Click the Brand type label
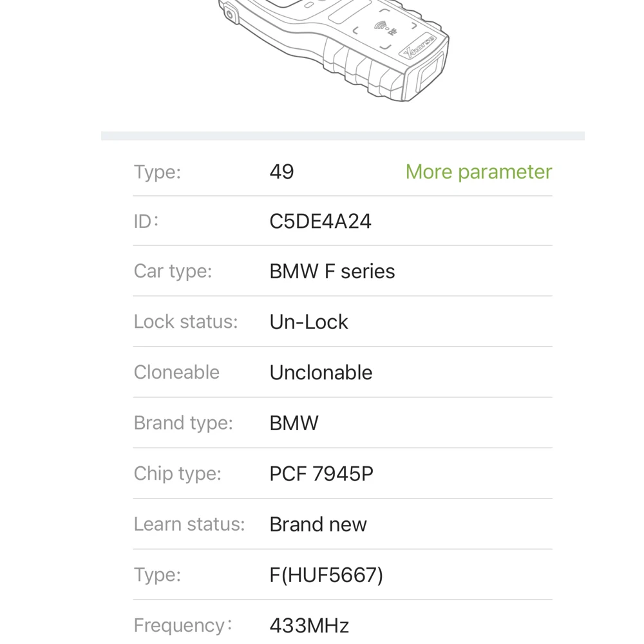This screenshot has width=644, height=644. (183, 423)
